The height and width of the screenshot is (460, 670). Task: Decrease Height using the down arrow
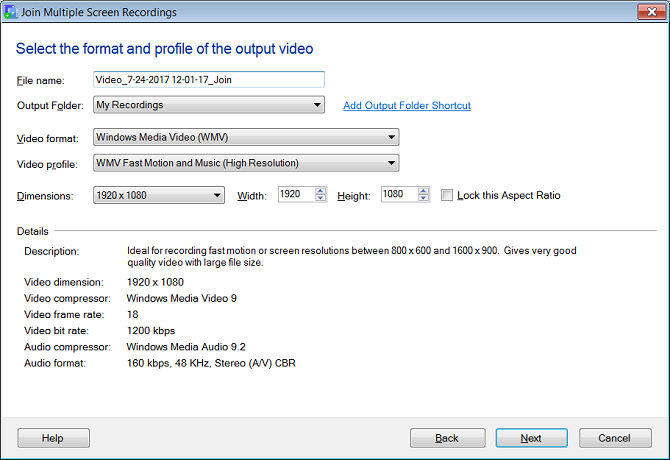(423, 199)
